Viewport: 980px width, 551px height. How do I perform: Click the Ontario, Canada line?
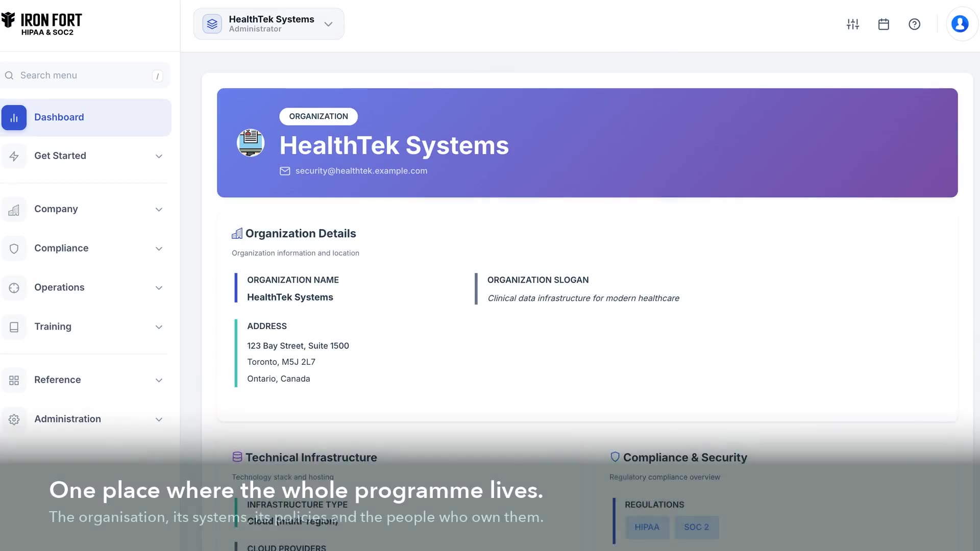pyautogui.click(x=279, y=379)
